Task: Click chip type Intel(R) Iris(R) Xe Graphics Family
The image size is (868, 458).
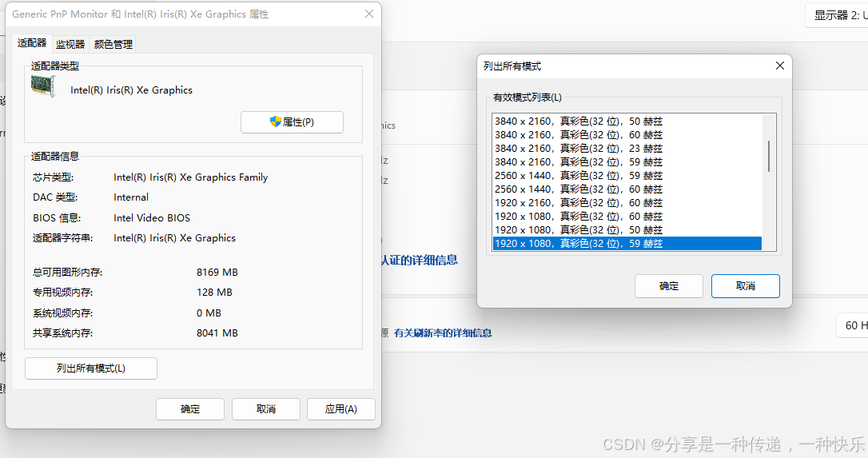Action: (x=190, y=177)
